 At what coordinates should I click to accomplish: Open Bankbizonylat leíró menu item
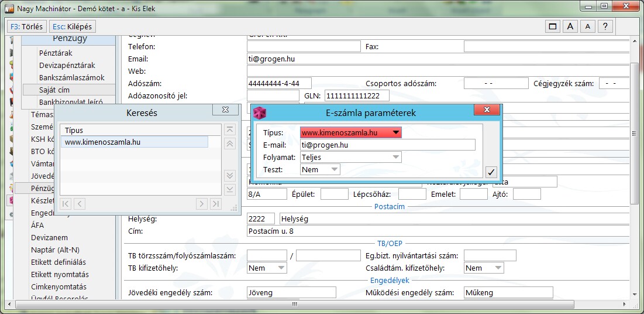click(71, 102)
